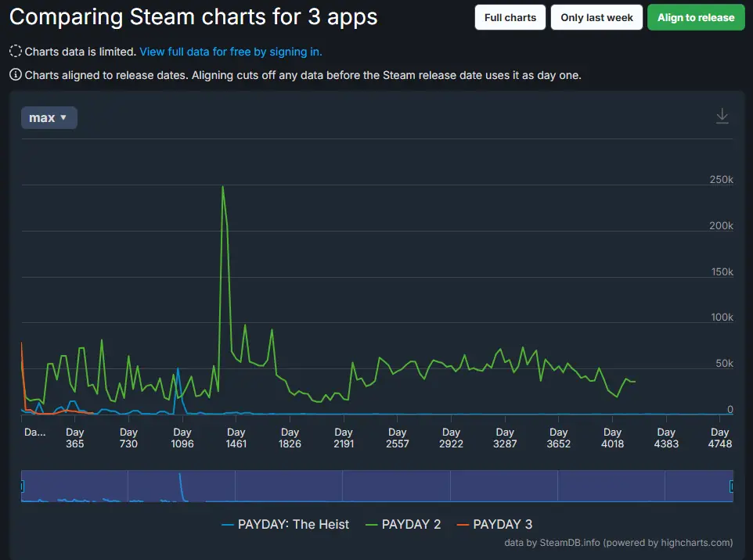The height and width of the screenshot is (560, 753).
Task: Open the sign-in link for full data
Action: point(231,52)
